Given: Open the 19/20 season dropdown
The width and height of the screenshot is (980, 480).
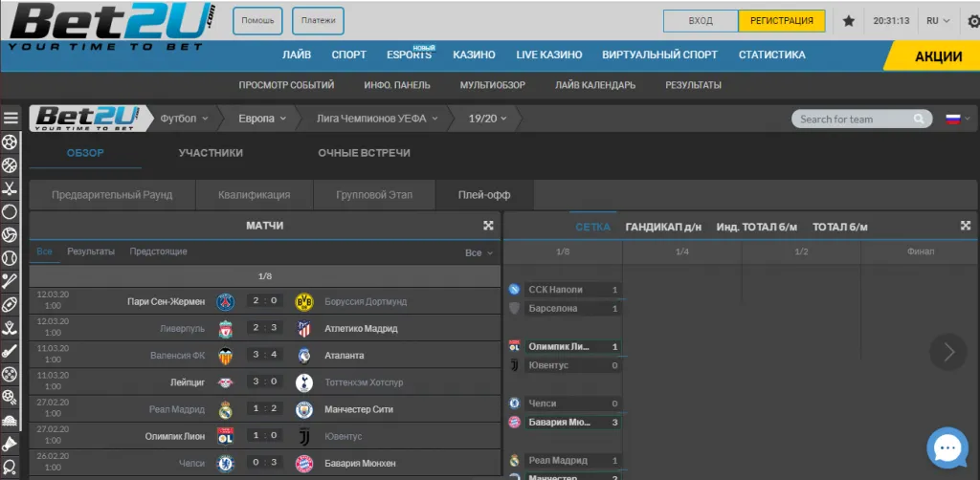Looking at the screenshot, I should pos(487,119).
